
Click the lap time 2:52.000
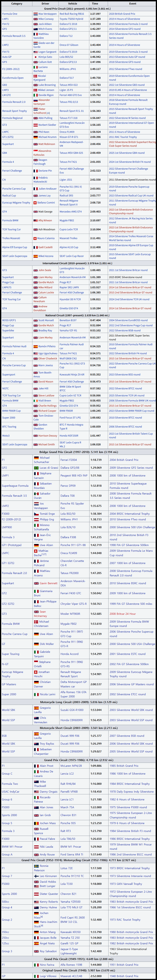[96, 976]
